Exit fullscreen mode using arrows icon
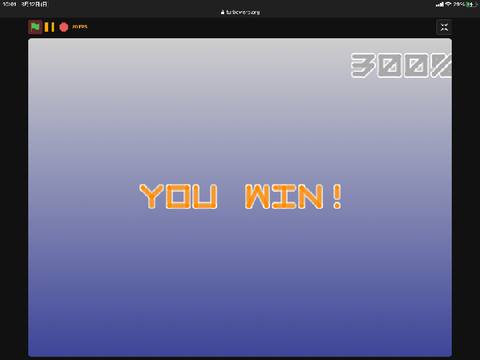480x360 pixels. click(444, 27)
